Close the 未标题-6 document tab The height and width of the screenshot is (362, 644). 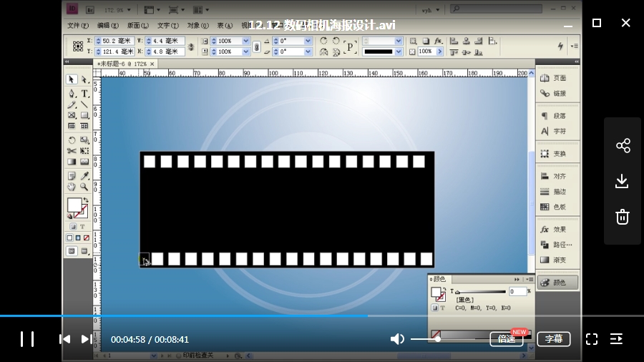pyautogui.click(x=152, y=64)
